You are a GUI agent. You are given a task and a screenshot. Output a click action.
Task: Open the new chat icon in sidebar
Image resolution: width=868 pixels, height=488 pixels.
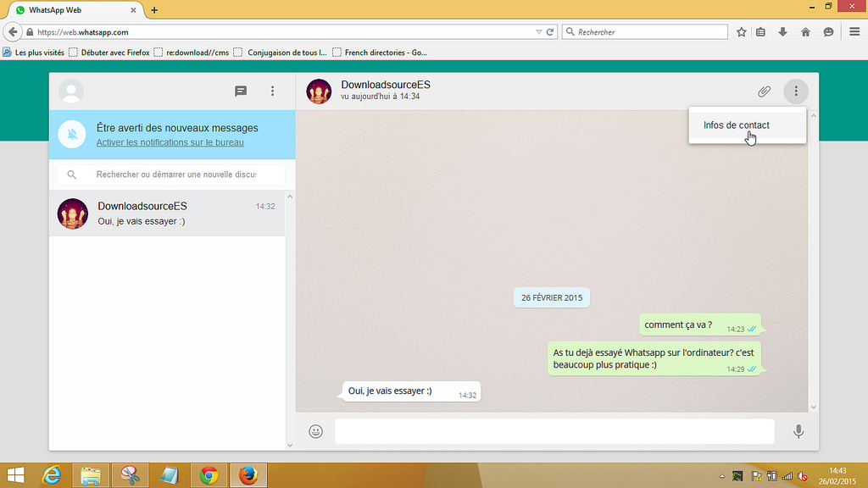click(x=241, y=91)
